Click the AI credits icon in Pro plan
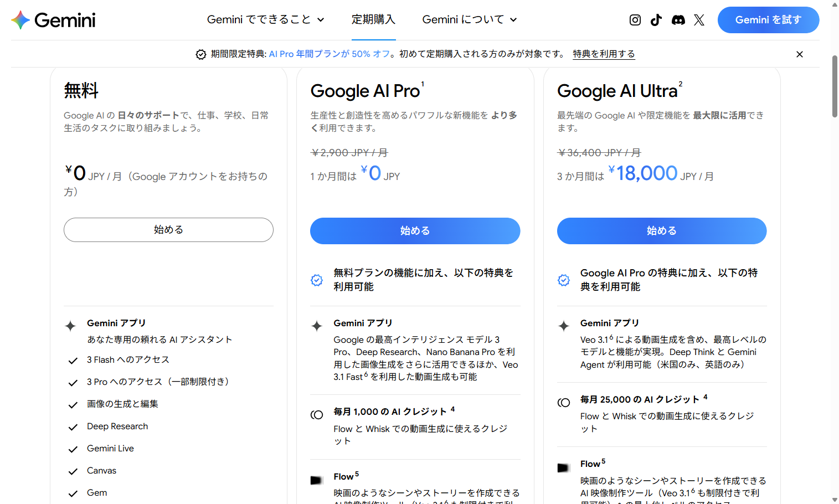This screenshot has width=839, height=504. point(317,415)
